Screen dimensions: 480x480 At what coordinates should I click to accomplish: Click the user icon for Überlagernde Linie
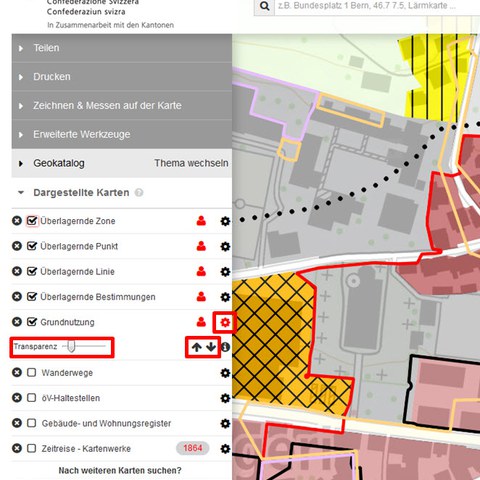pyautogui.click(x=201, y=271)
